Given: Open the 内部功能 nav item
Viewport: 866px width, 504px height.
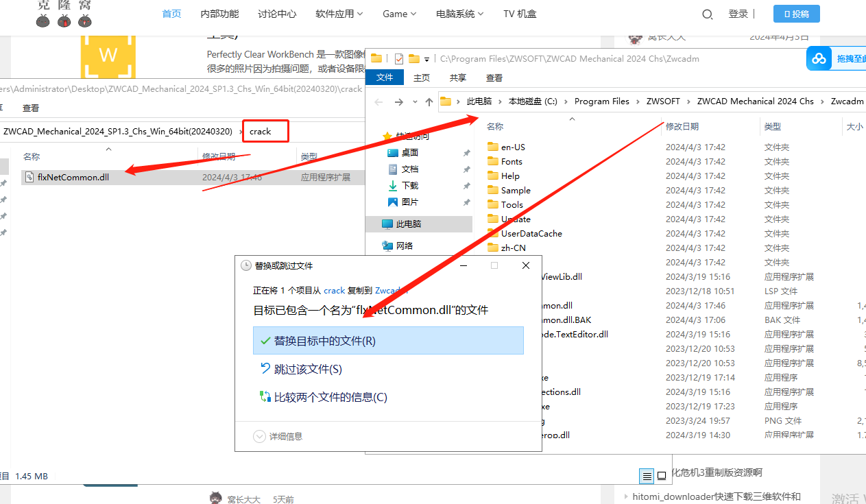Looking at the screenshot, I should pos(219,14).
